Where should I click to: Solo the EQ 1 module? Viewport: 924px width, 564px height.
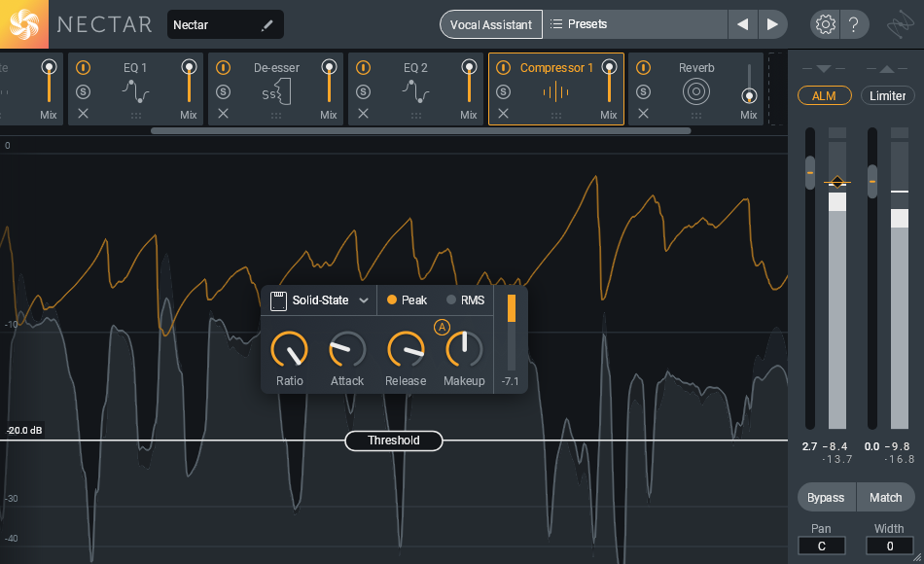tap(83, 92)
